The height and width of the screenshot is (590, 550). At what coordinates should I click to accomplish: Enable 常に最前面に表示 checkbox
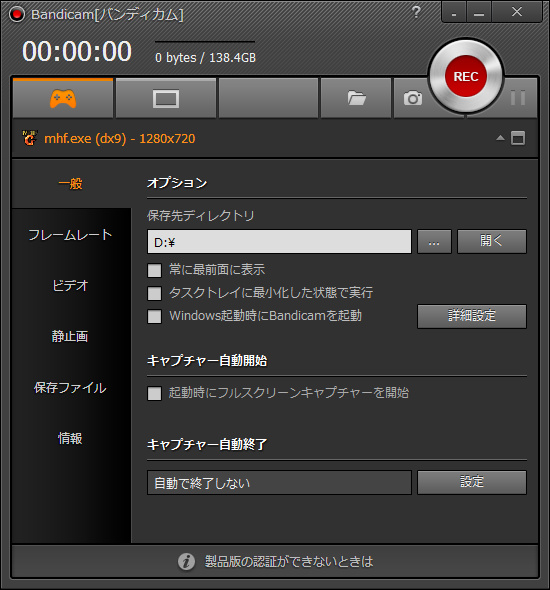point(154,270)
